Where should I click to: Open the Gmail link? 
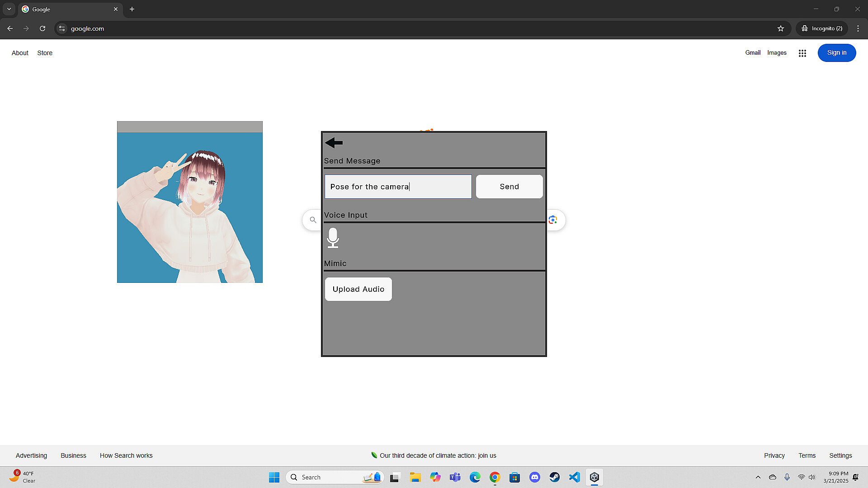click(753, 53)
